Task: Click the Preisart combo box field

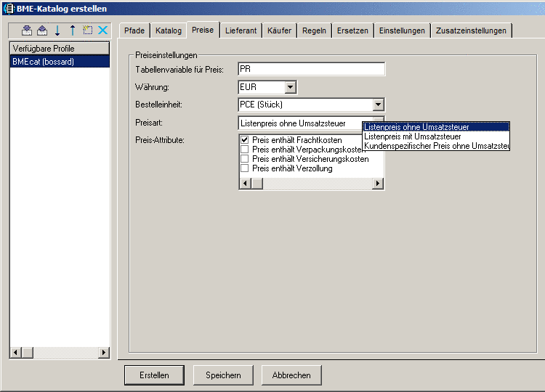Action: 300,123
